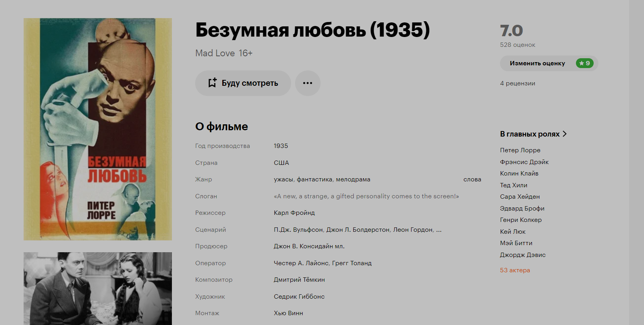Open actor Колин Клайв

[519, 174]
